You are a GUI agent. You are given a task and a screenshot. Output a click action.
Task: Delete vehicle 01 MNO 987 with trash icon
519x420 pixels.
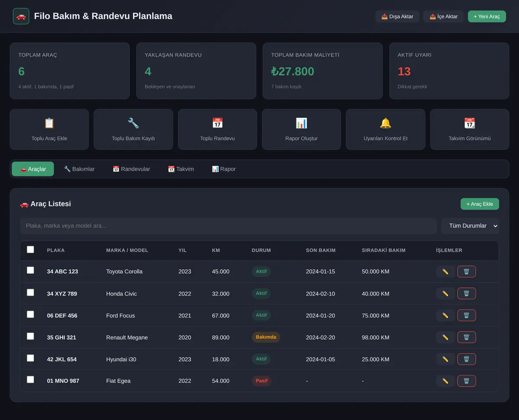[x=467, y=381]
